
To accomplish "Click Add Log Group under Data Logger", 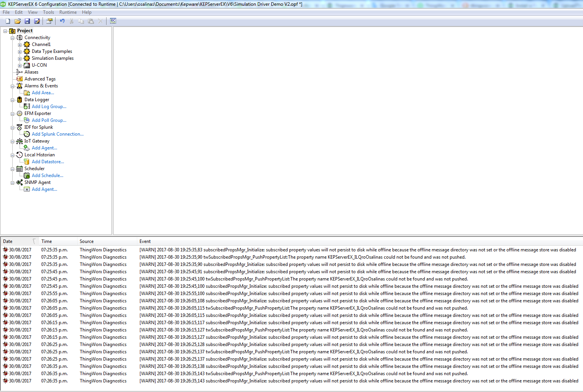I will click(49, 106).
